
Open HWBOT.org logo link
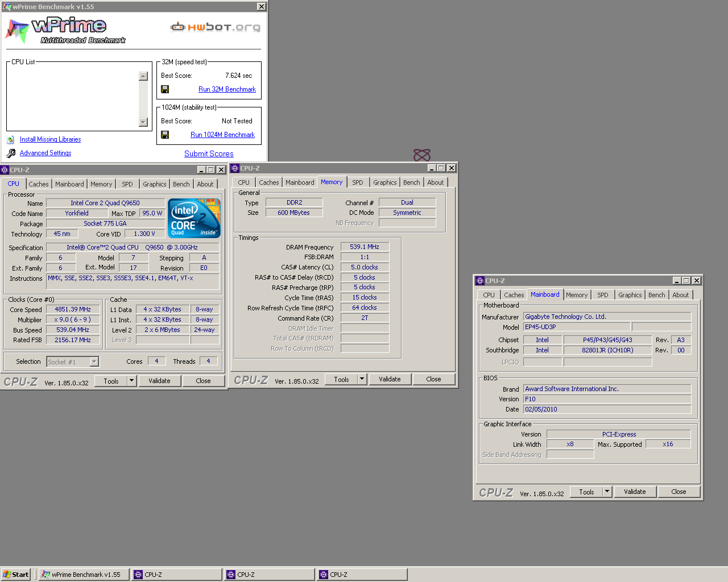tap(216, 27)
